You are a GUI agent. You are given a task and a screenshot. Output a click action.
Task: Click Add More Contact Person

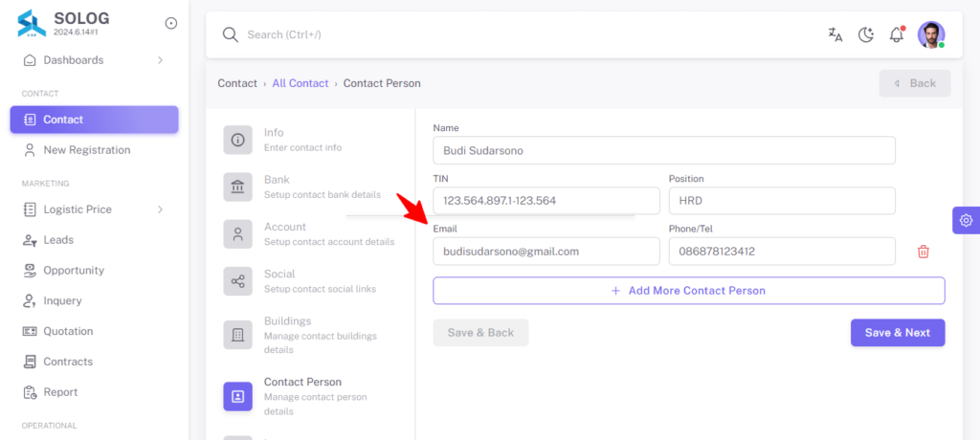coord(689,291)
